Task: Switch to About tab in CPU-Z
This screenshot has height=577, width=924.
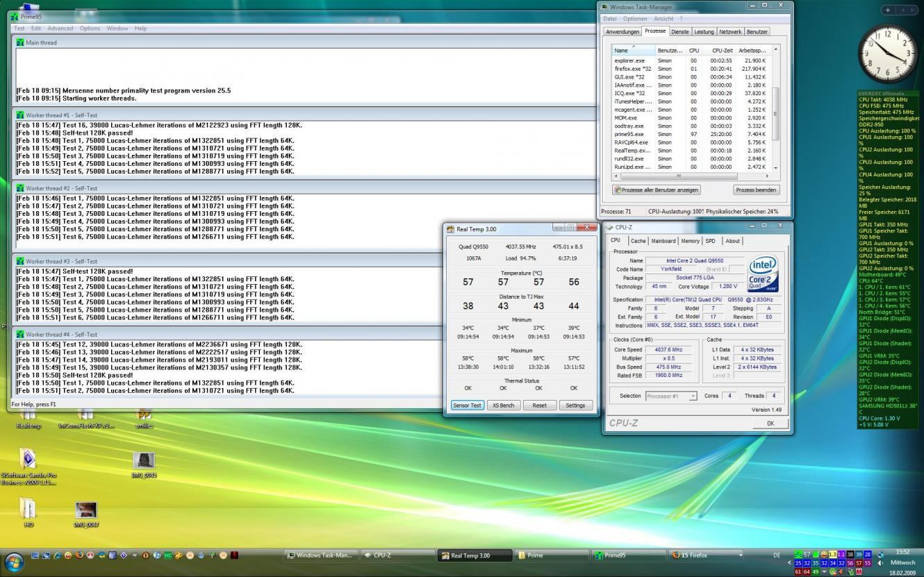Action: pos(732,241)
